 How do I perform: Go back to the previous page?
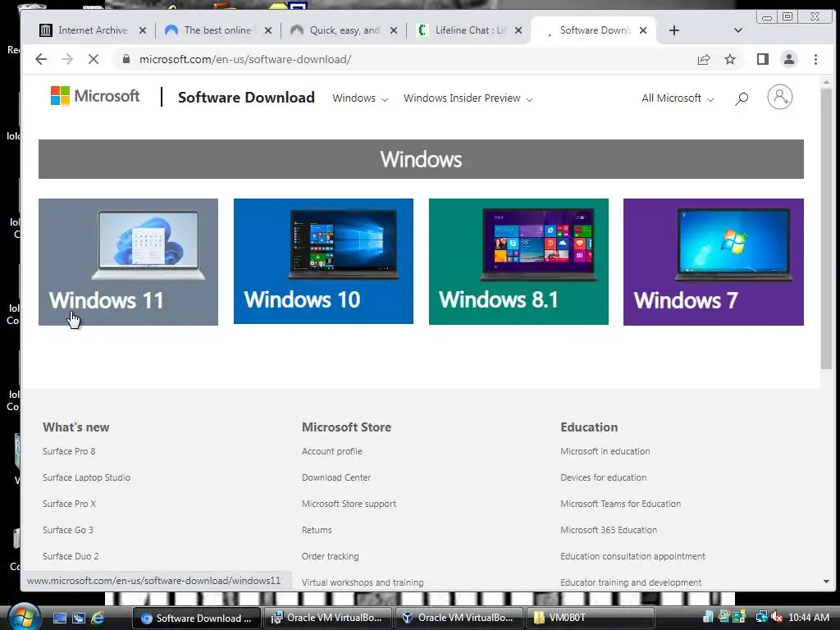(41, 59)
